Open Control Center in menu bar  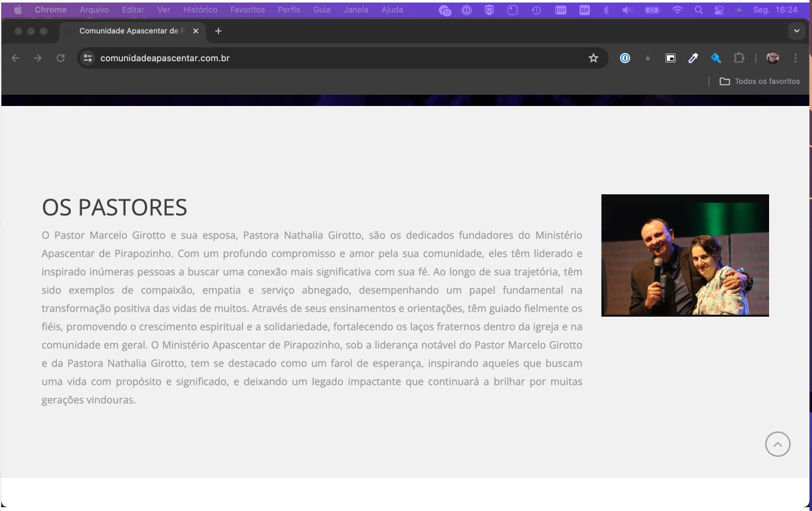[x=719, y=9]
